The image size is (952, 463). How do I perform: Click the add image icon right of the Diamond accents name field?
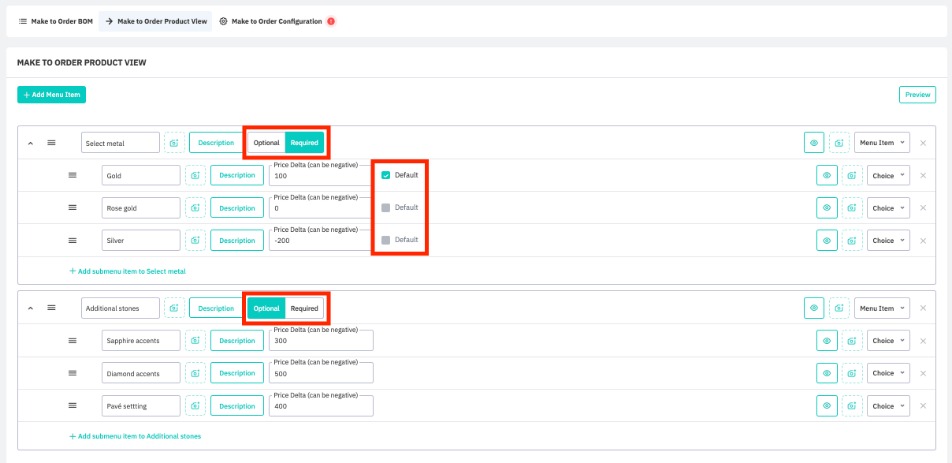tap(195, 373)
